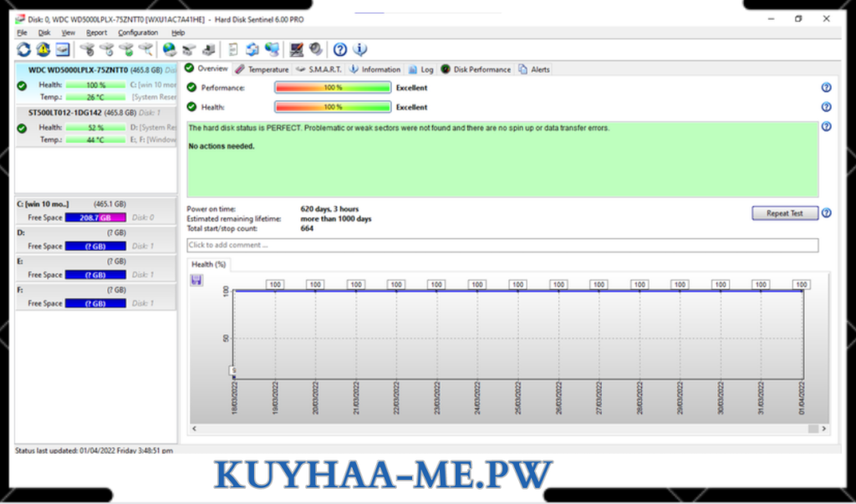856x504 pixels.
Task: Select the F: partition entry
Action: tap(96, 297)
